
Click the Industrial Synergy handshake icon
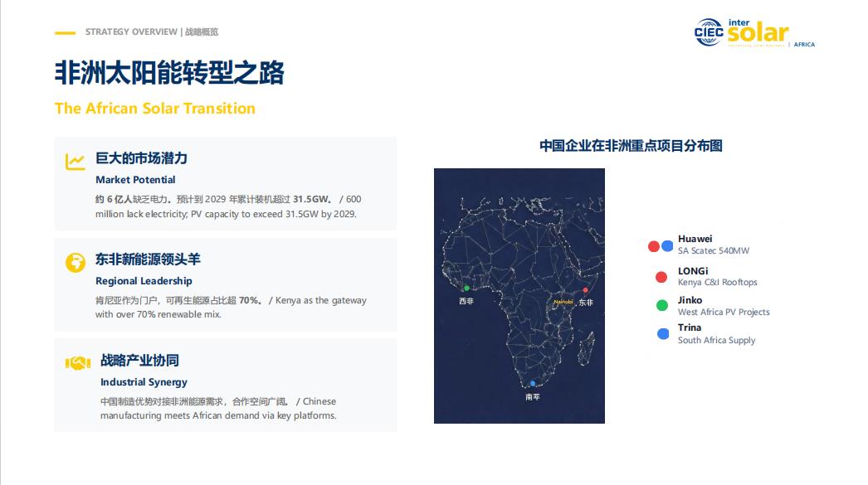(x=78, y=363)
